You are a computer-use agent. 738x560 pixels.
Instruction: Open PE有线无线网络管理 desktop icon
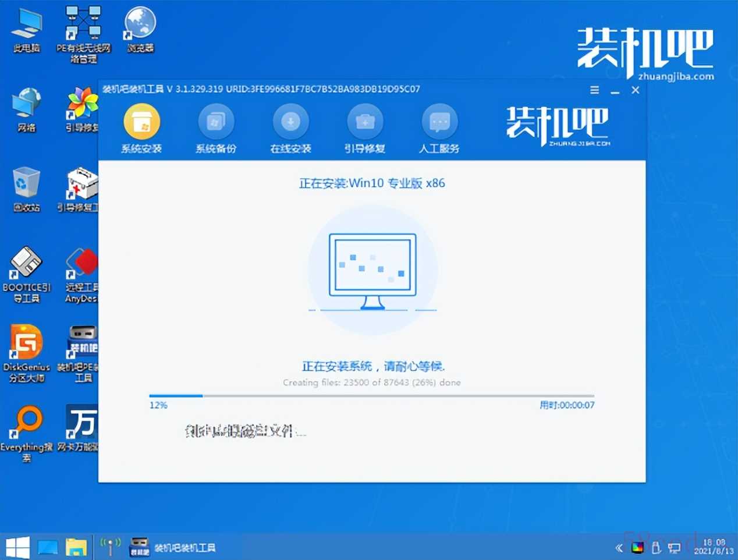pos(83,35)
